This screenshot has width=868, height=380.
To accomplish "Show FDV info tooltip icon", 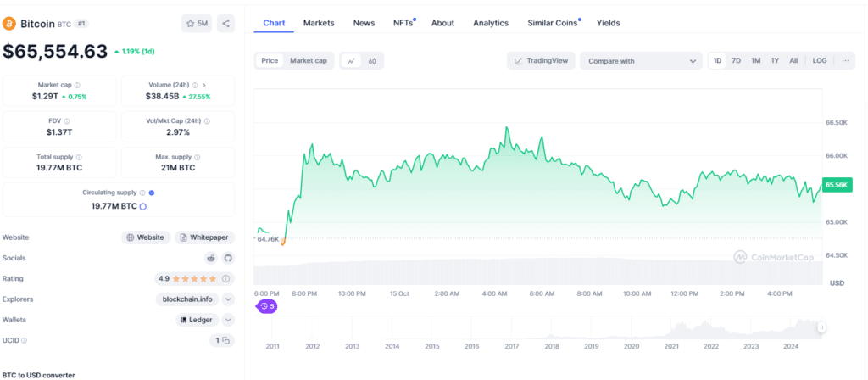I will tap(66, 121).
